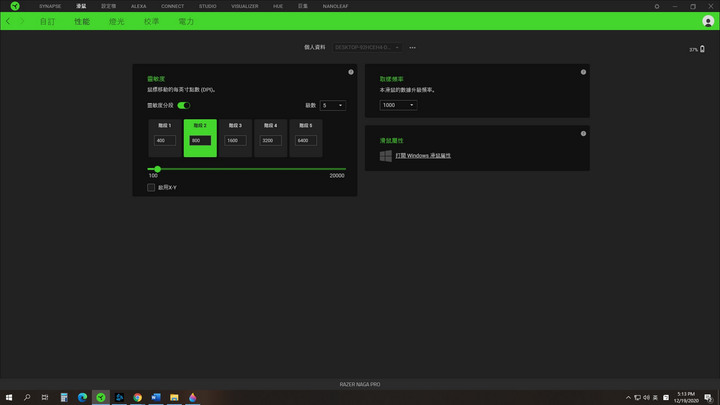Select DPI stage 4 with 3200
The image size is (720, 405).
pos(270,138)
